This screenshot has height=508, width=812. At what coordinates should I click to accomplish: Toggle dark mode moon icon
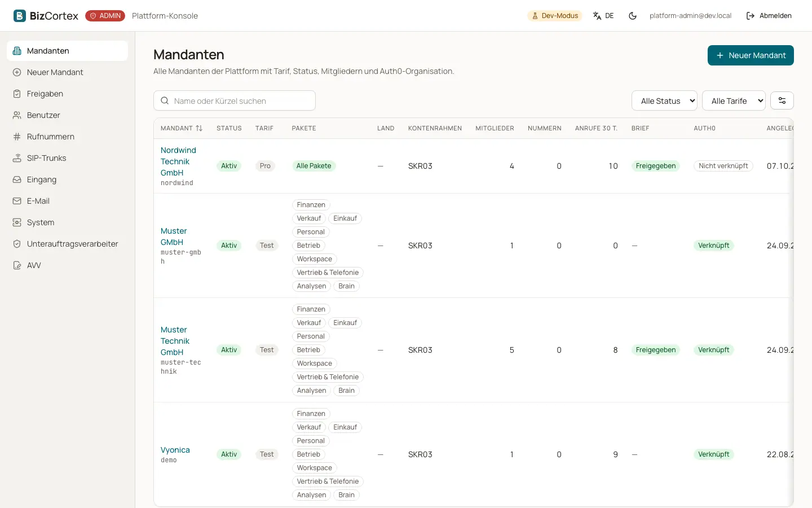[x=633, y=16]
